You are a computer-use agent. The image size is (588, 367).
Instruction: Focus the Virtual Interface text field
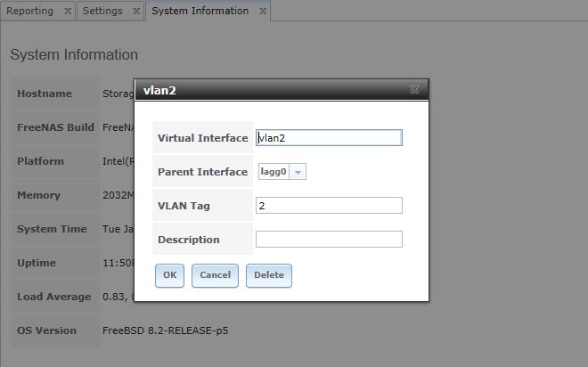(329, 137)
